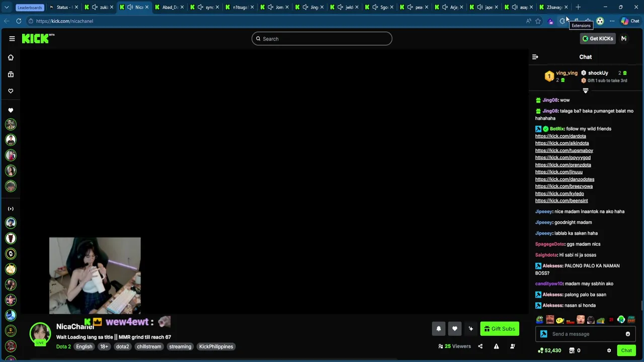Open the shop icon beside points
The image size is (644, 362).
572,350
